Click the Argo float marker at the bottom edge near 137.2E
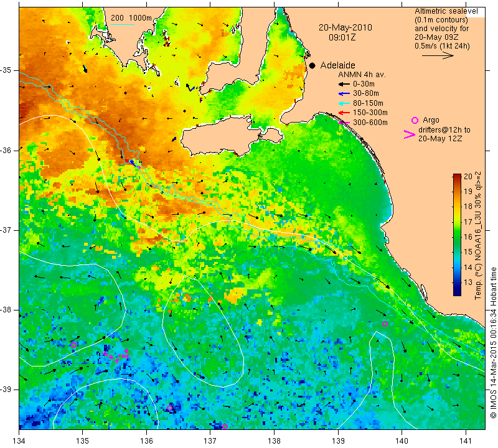Viewport: 498px width, 448px height. coord(225,426)
